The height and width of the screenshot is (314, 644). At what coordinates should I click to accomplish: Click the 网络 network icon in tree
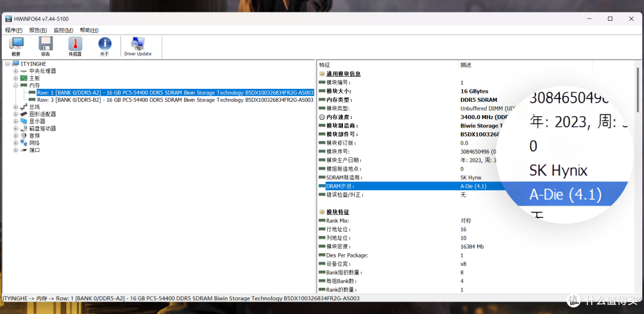(24, 143)
